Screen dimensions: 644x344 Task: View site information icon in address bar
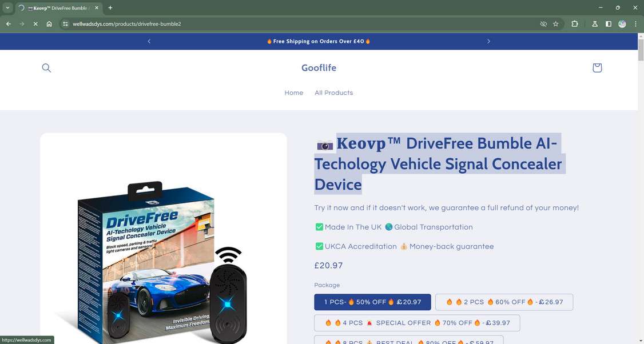click(65, 24)
